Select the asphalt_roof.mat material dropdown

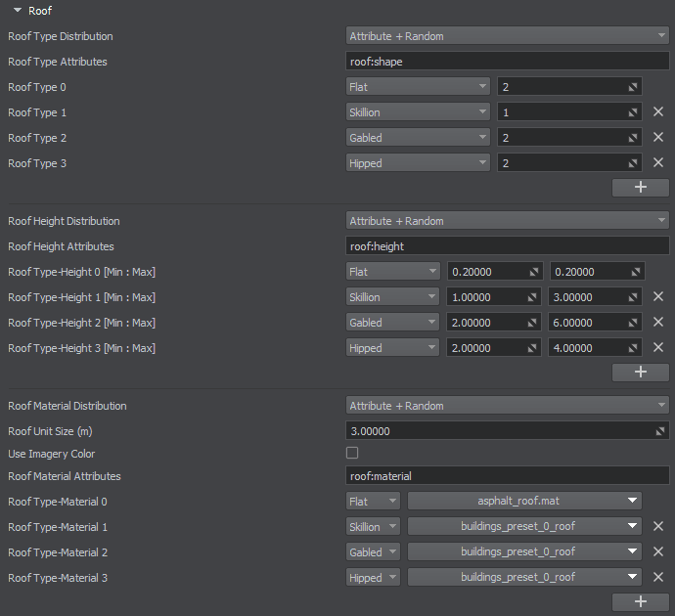[x=524, y=502]
